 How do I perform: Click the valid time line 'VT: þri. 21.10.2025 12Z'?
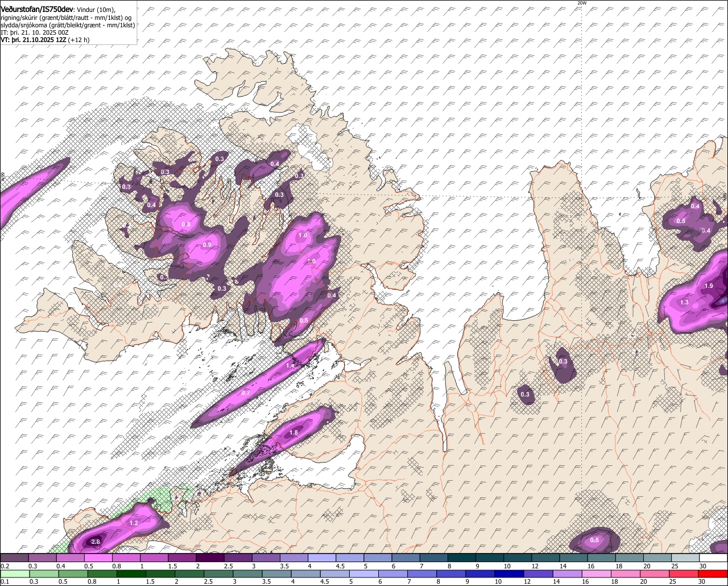click(34, 40)
